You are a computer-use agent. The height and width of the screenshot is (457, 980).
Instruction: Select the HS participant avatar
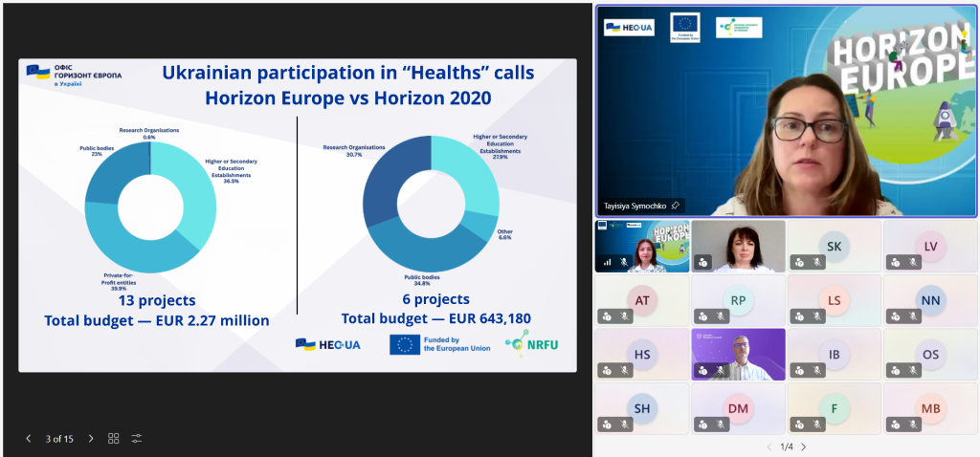tap(642, 354)
